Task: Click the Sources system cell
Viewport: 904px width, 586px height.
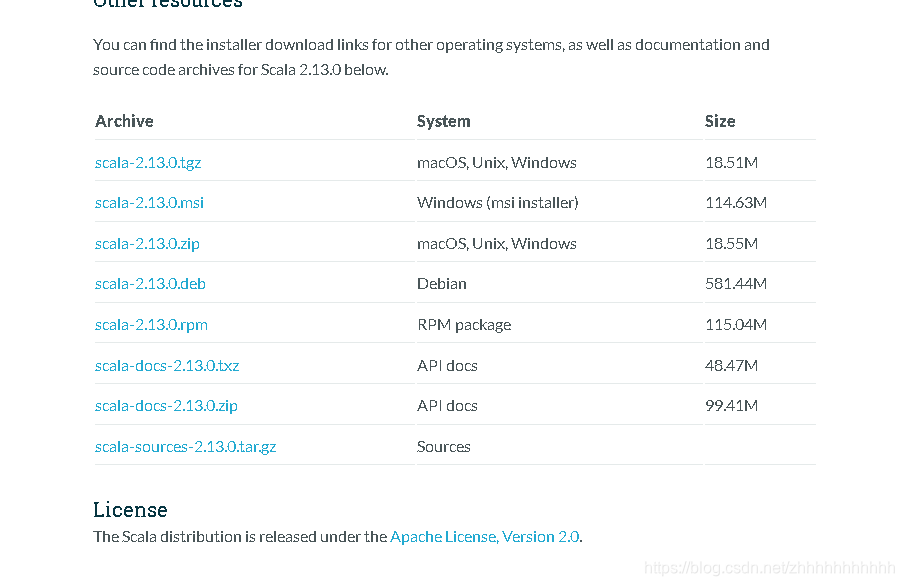Action: click(443, 447)
